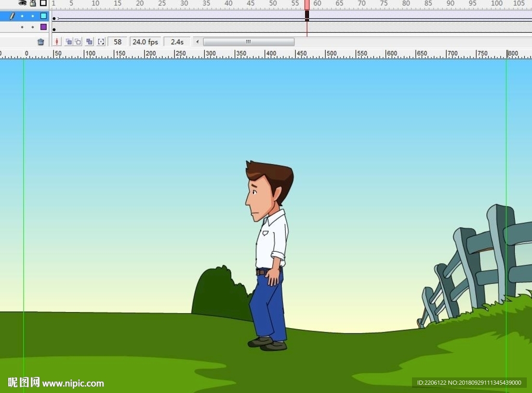Click cyan outline color swatch of top layer
Viewport: 532px width, 393px height.
pos(44,16)
